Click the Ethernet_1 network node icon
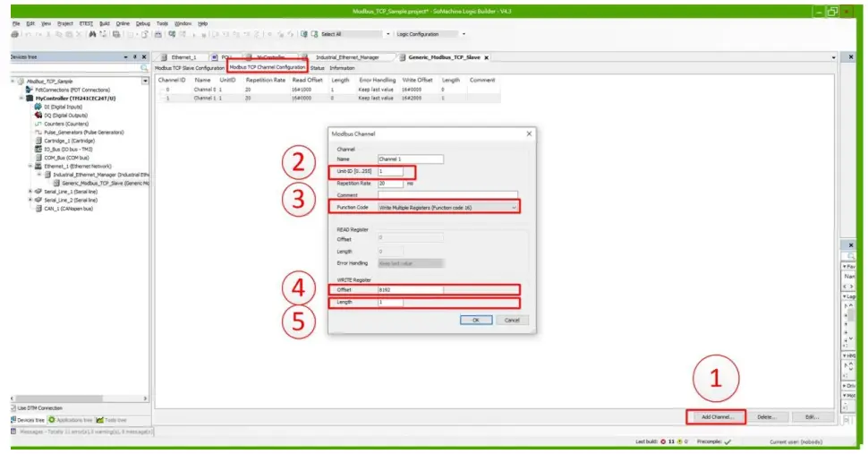 pos(38,166)
